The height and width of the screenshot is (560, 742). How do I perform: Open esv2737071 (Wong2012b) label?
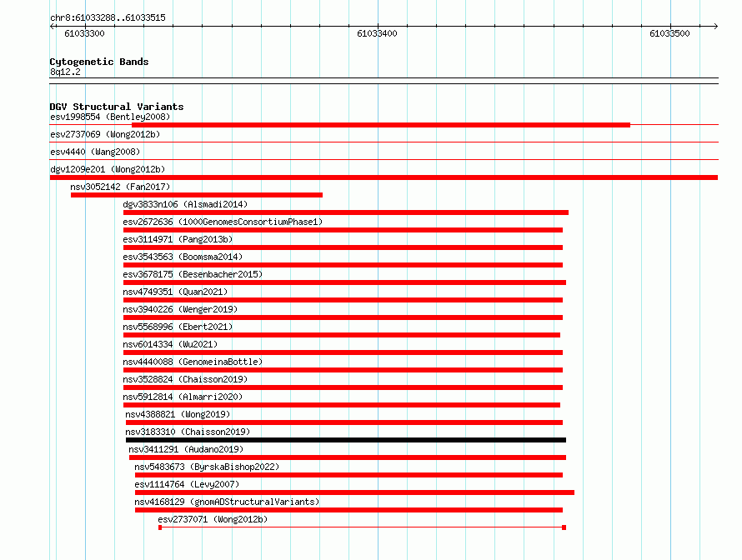(213, 519)
